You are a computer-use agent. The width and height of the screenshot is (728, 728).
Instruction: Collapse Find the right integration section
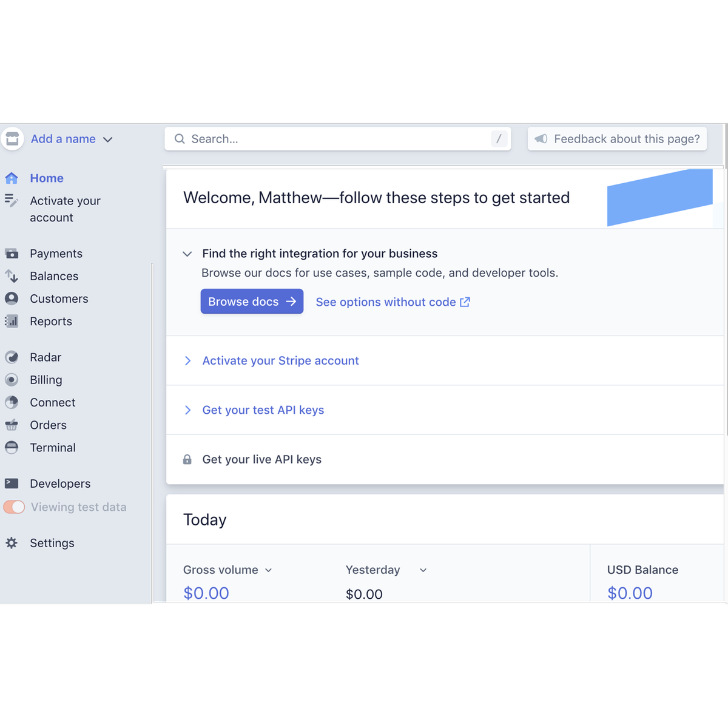tap(187, 254)
